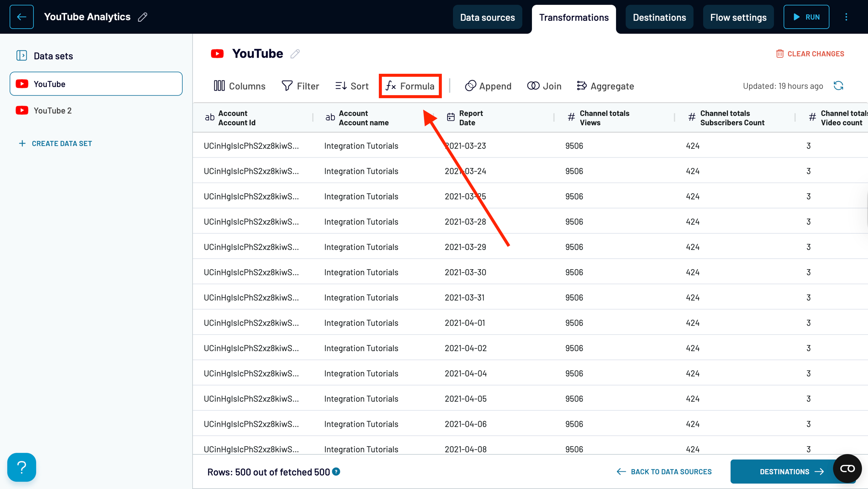Image resolution: width=868 pixels, height=489 pixels.
Task: Open the Columns tool
Action: coord(240,86)
